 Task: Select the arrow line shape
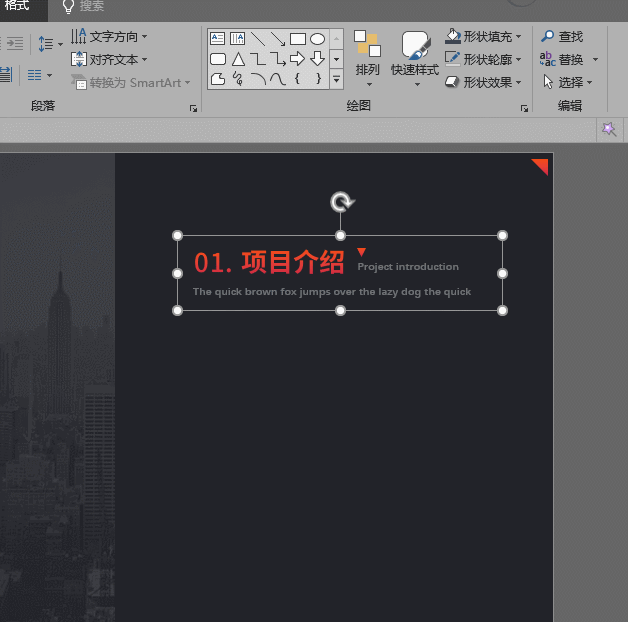click(278, 39)
